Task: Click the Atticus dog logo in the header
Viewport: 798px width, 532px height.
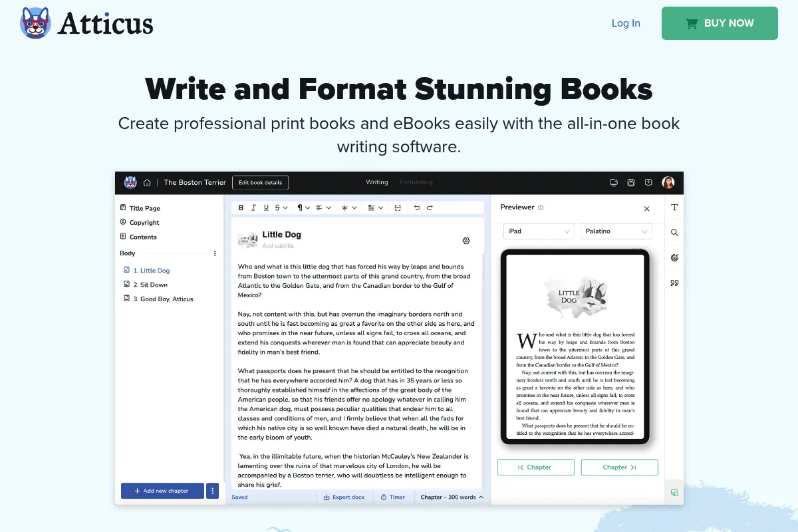Action: [36, 23]
